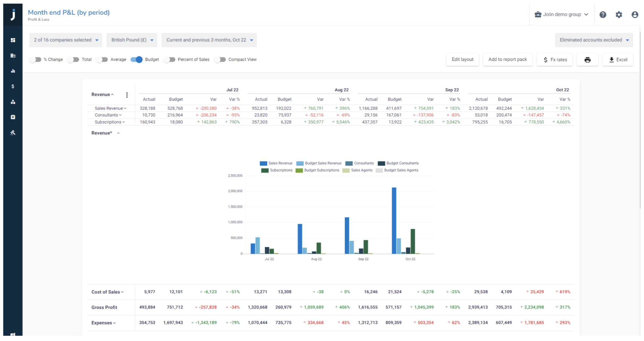Open the Revenue row options menu
The image size is (644, 341).
coord(127,95)
